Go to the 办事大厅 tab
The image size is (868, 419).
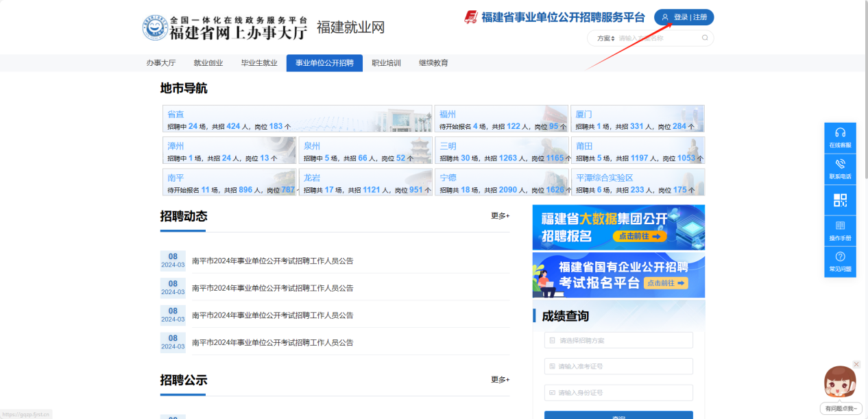tap(160, 63)
